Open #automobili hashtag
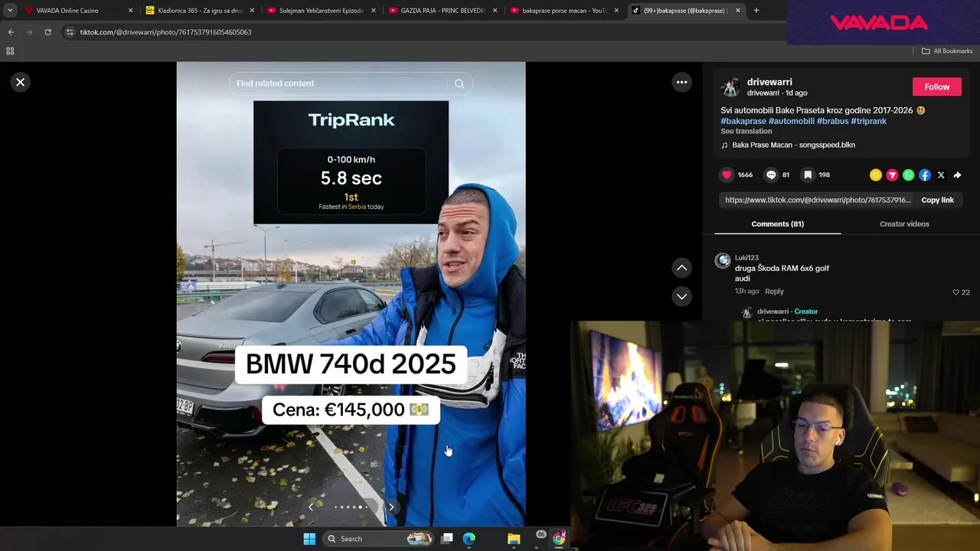 coord(792,121)
